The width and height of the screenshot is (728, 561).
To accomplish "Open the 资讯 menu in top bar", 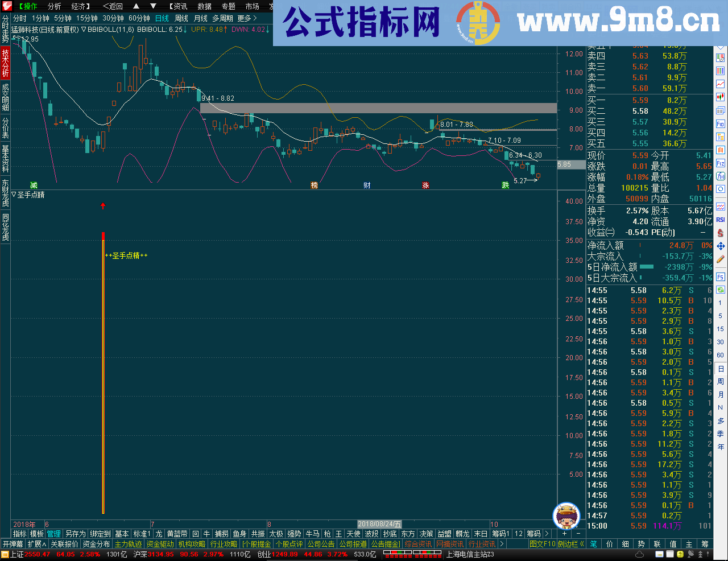I will coord(178,6).
